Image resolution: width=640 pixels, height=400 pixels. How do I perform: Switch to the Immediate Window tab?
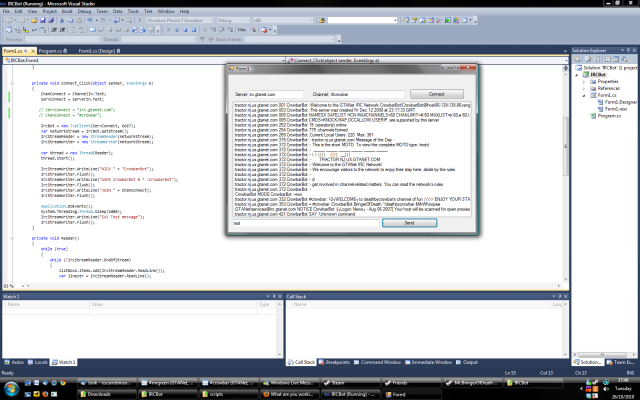[428, 362]
